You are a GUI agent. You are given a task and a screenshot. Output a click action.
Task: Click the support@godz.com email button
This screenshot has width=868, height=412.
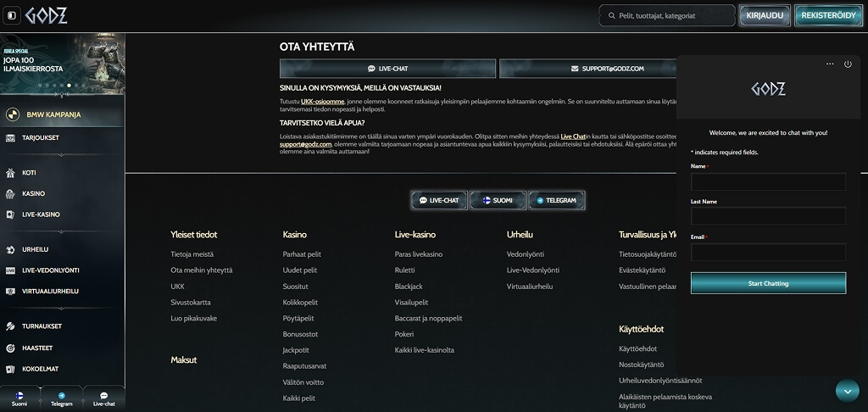point(588,69)
